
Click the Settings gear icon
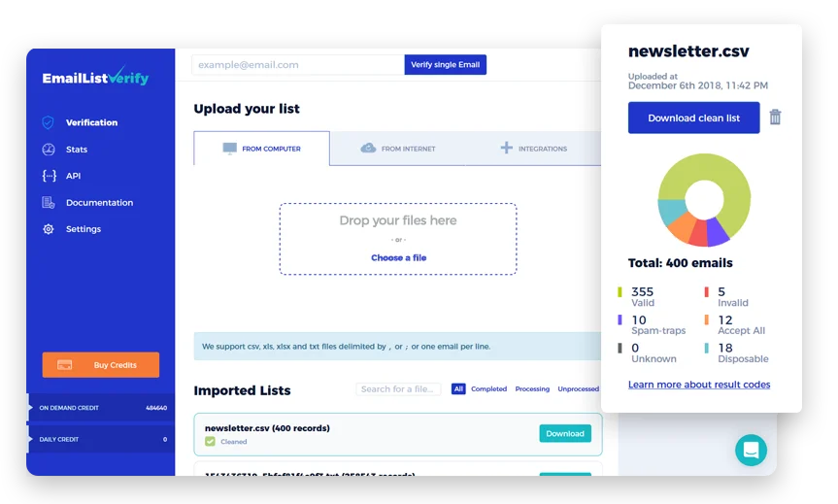pos(49,229)
